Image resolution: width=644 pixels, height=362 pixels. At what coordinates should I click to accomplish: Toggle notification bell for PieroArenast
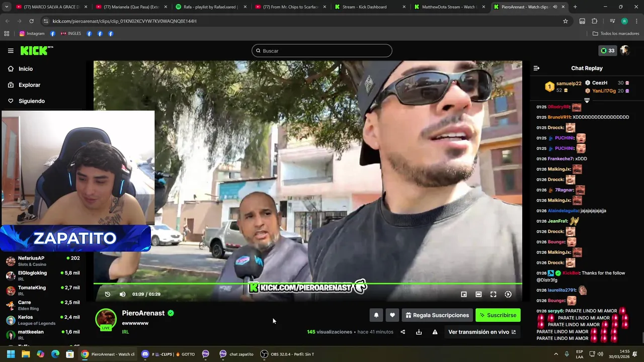376,315
